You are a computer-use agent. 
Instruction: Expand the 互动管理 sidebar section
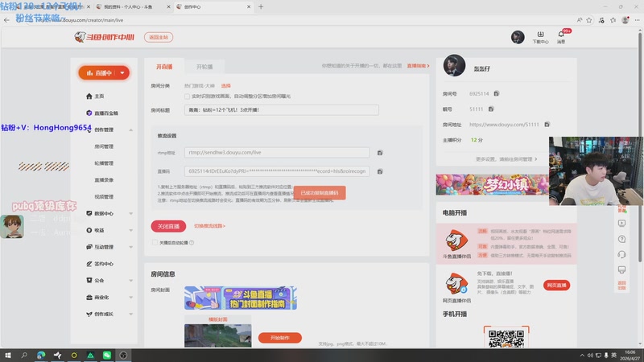[130, 247]
